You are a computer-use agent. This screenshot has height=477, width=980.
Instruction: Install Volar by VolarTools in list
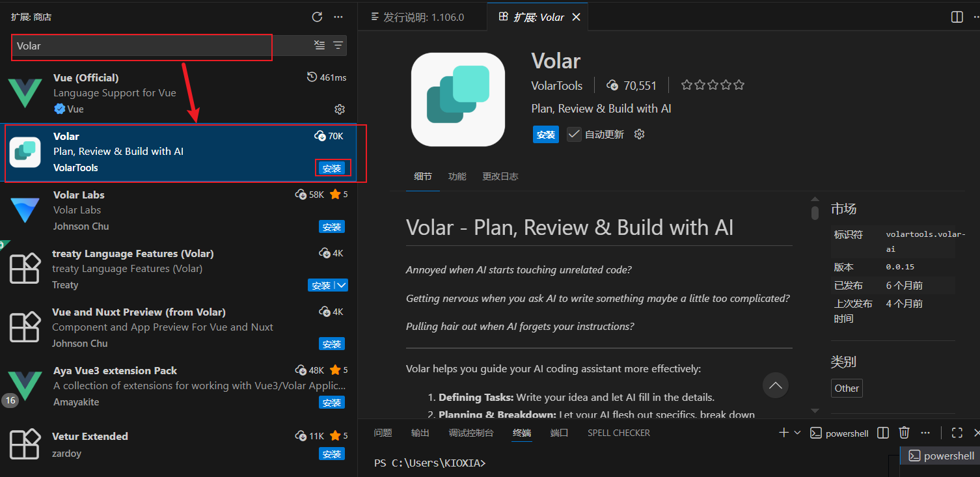pyautogui.click(x=332, y=168)
